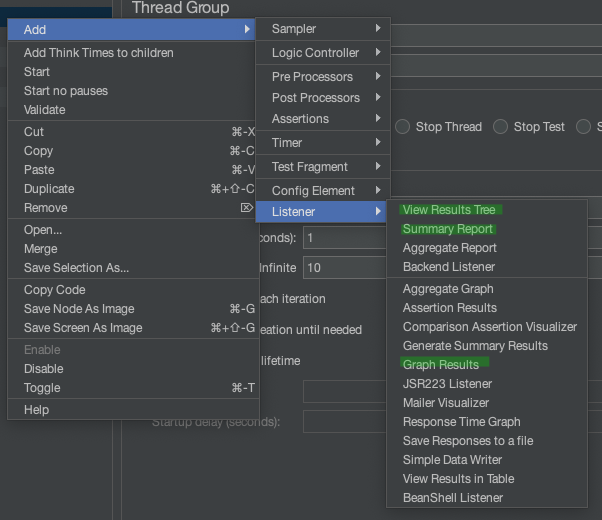
Task: Click Add Think Times to children
Action: click(99, 53)
